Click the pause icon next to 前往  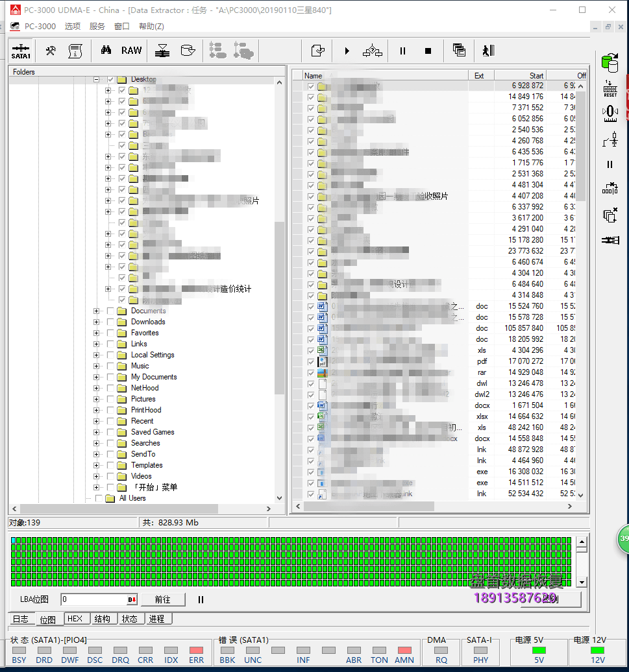click(x=201, y=599)
